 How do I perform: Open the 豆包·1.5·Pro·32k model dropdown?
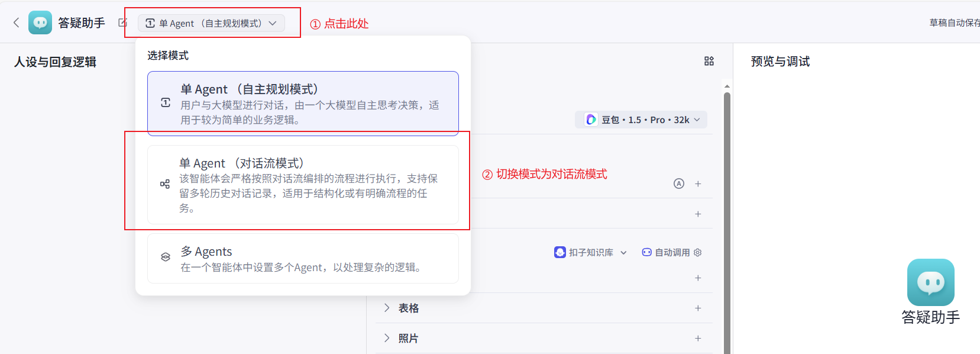[641, 120]
